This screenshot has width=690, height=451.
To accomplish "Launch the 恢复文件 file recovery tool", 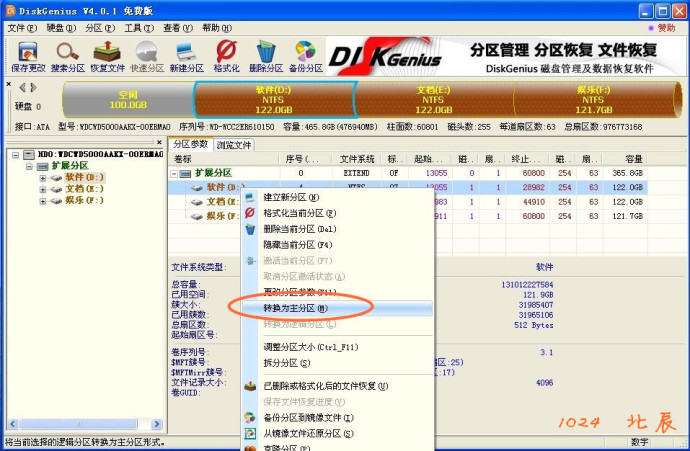I will tap(107, 57).
